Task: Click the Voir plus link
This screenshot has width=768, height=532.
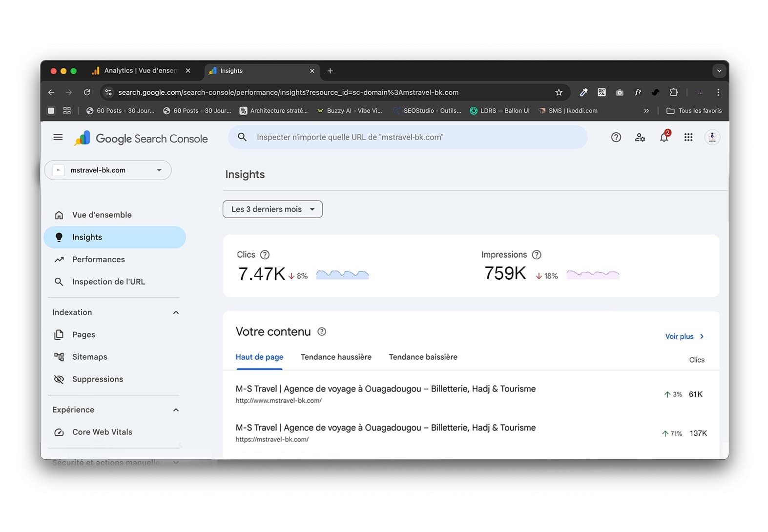Action: pyautogui.click(x=685, y=337)
